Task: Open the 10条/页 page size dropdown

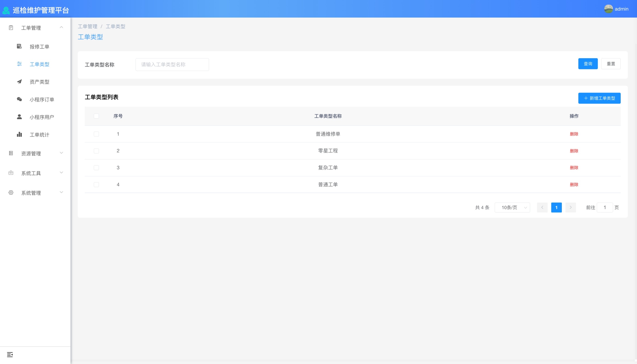Action: point(512,208)
